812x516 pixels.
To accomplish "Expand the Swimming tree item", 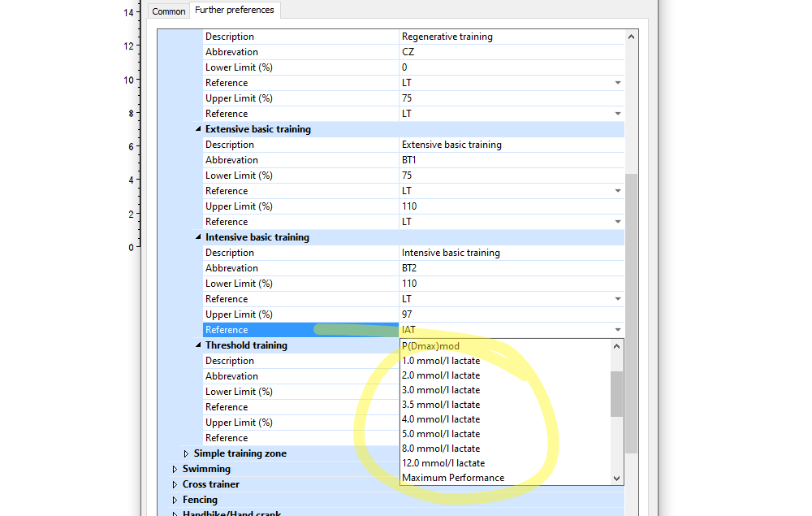I will 175,470.
